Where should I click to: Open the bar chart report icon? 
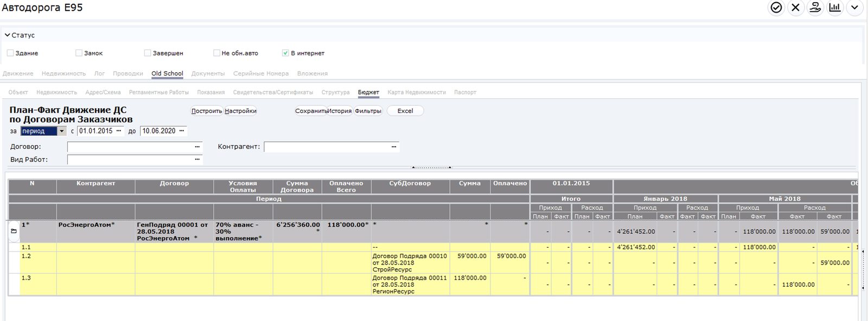pos(835,8)
